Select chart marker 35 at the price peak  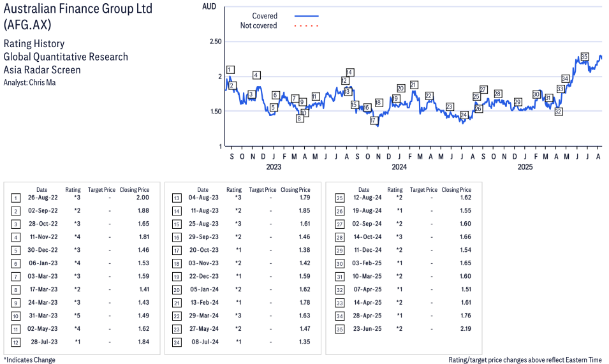pos(585,56)
